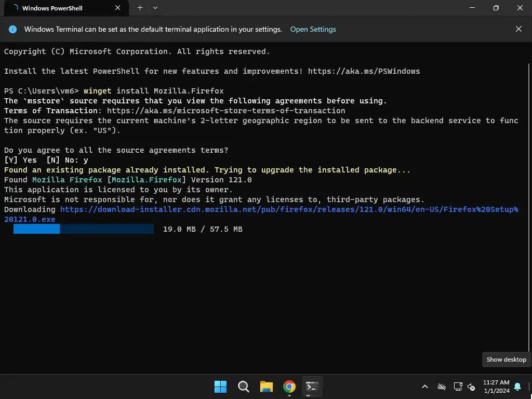
Task: Click the download progress bar
Action: click(84, 229)
